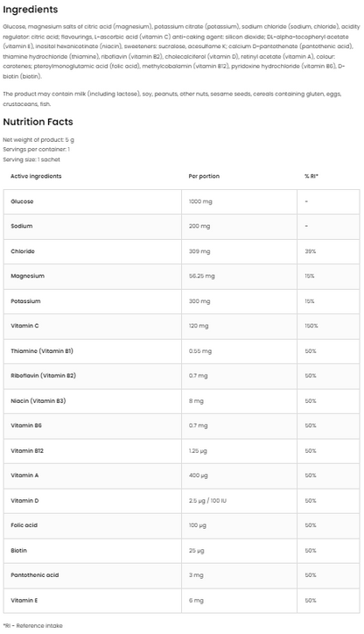Viewport: 364px width, 634px height.
Task: Click the Nutrition Facts heading
Action: coord(38,122)
